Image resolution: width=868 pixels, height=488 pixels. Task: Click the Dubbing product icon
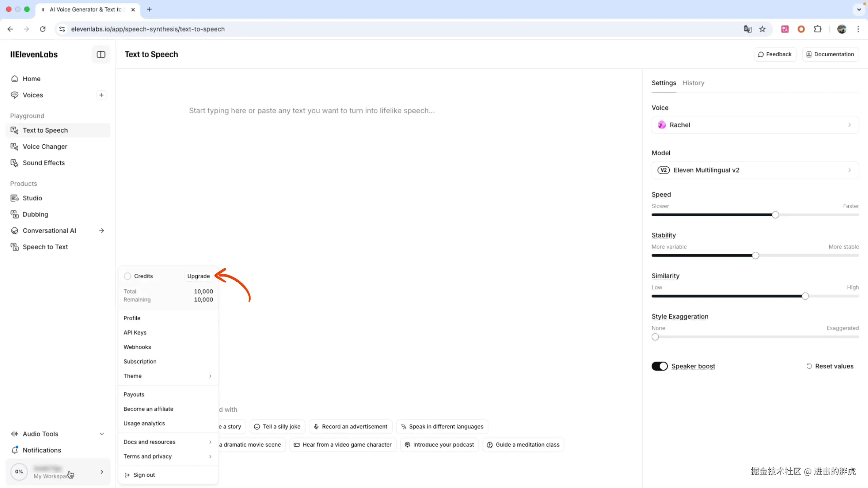pyautogui.click(x=14, y=214)
